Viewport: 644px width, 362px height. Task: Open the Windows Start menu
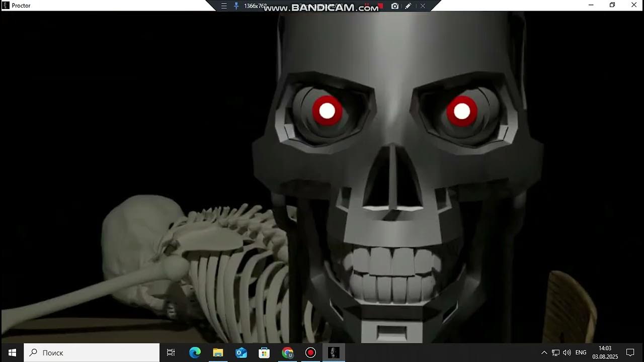click(12, 352)
